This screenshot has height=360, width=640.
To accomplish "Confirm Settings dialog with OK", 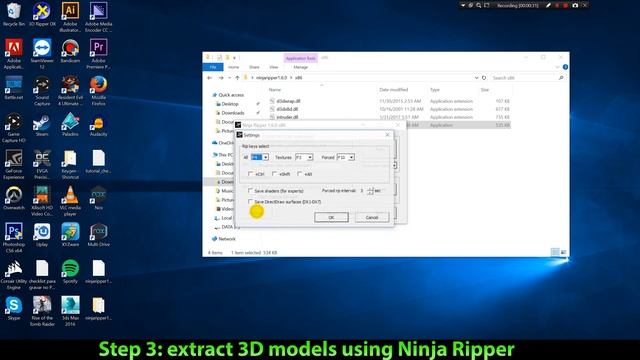I will tap(331, 217).
